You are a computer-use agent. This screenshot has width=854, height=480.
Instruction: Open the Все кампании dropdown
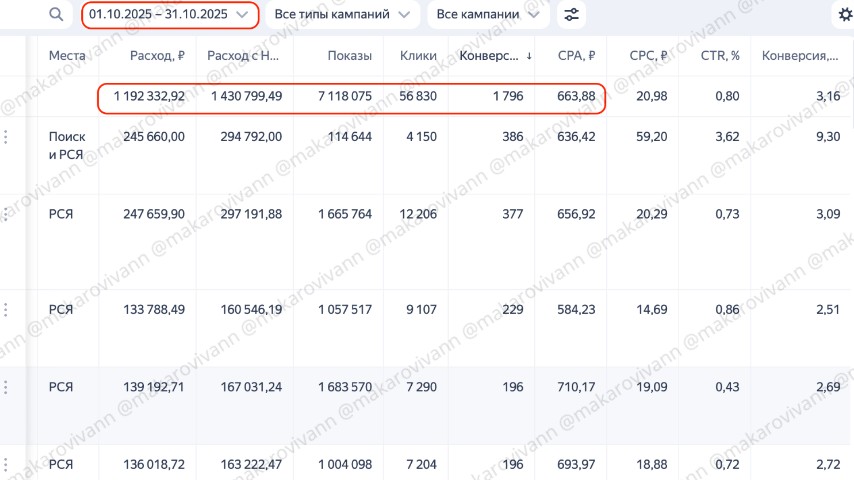click(488, 15)
